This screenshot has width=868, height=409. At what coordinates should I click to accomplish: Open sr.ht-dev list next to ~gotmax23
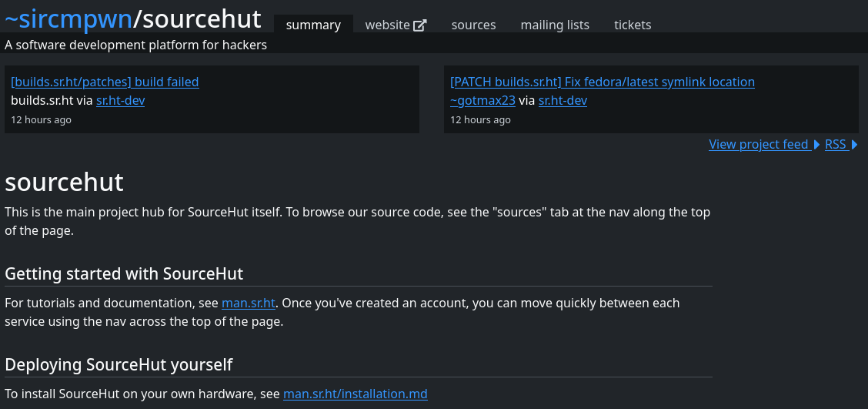pyautogui.click(x=563, y=100)
